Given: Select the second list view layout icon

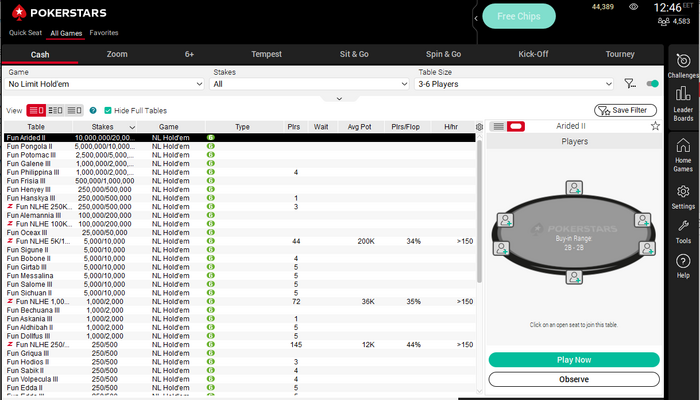Looking at the screenshot, I should 55,110.
